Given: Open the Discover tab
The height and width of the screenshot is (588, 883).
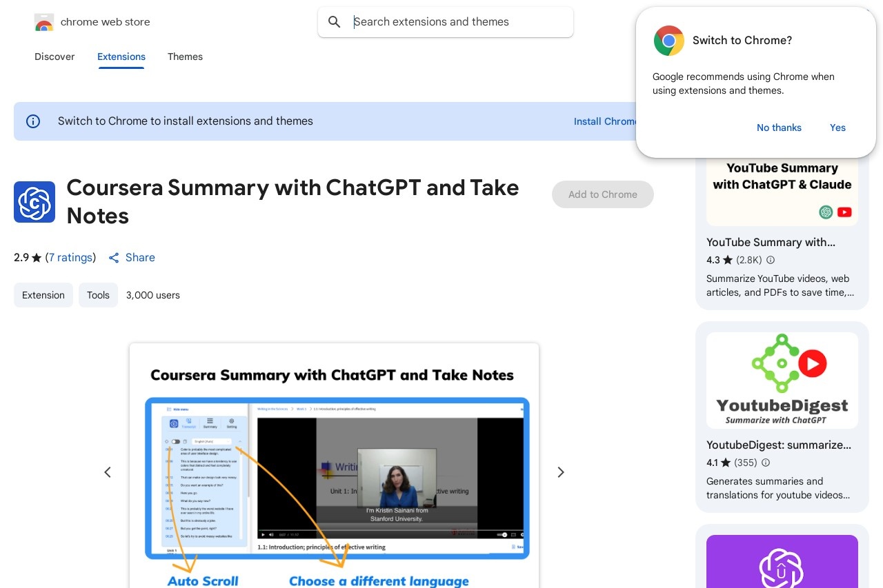Looking at the screenshot, I should 54,57.
